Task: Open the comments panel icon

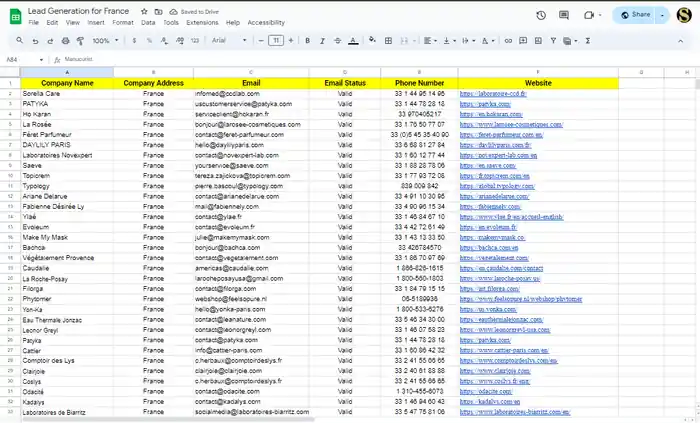Action: click(564, 15)
